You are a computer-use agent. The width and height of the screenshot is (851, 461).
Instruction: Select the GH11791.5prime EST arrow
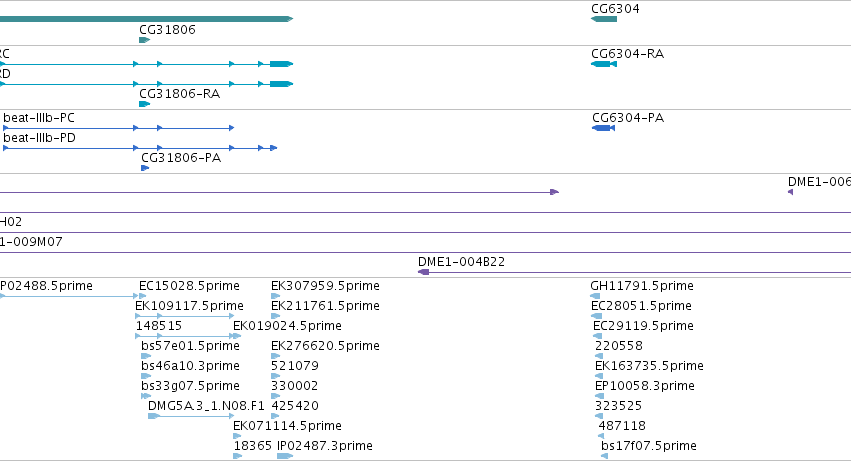tap(595, 296)
